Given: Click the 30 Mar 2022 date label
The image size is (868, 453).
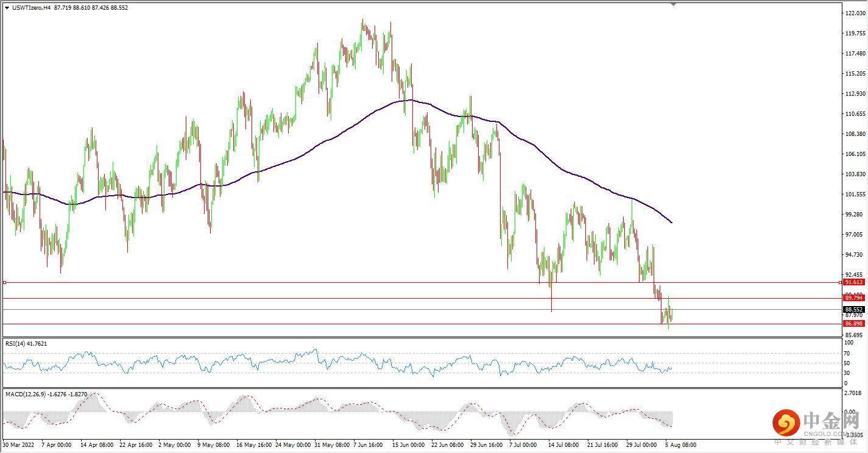Looking at the screenshot, I should 18,445.
